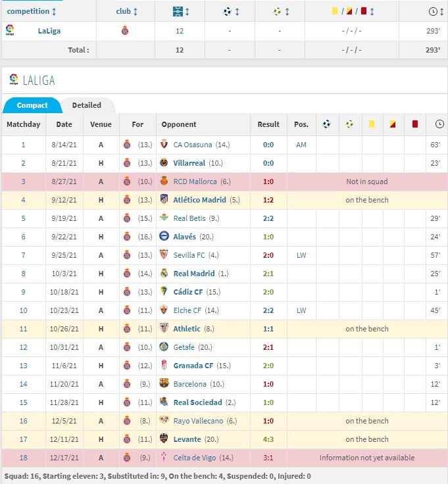Viewport: 448px width, 484px height.
Task: Open matchday 18 link
Action: (x=24, y=458)
